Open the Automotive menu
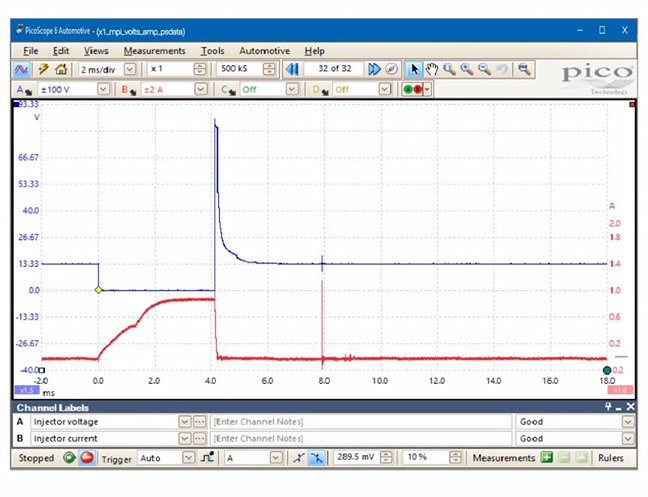The image size is (648, 497). coord(264,51)
